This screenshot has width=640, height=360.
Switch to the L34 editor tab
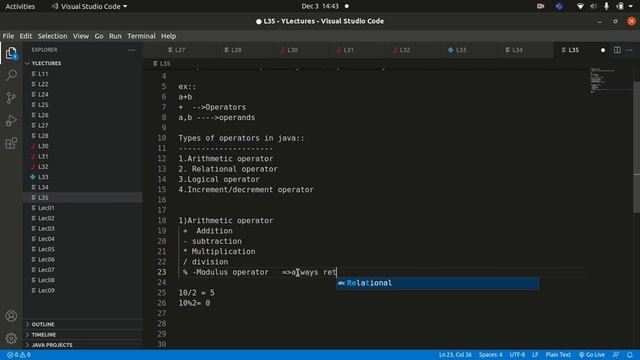[x=514, y=50]
